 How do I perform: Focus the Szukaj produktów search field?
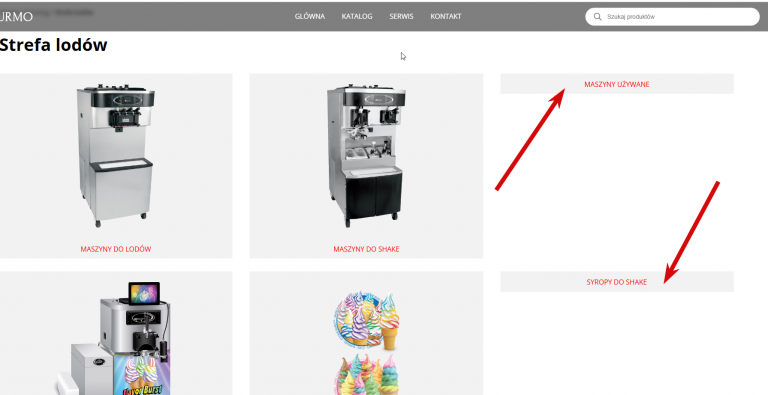672,17
